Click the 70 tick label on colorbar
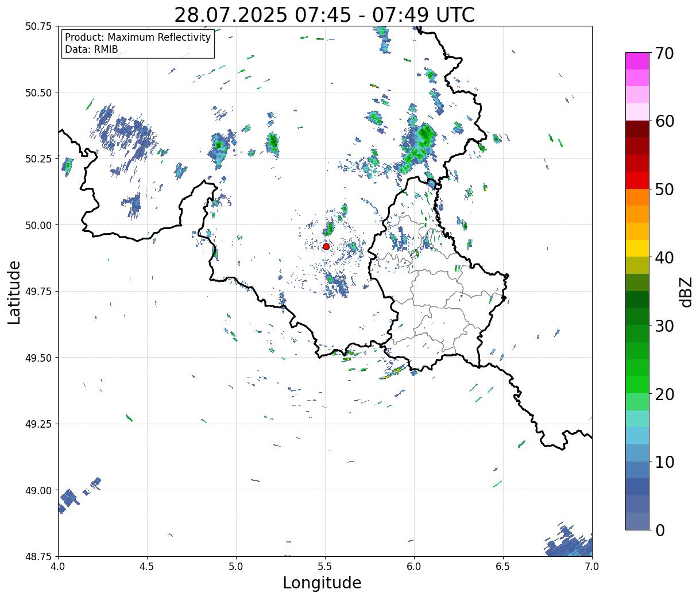 point(664,53)
